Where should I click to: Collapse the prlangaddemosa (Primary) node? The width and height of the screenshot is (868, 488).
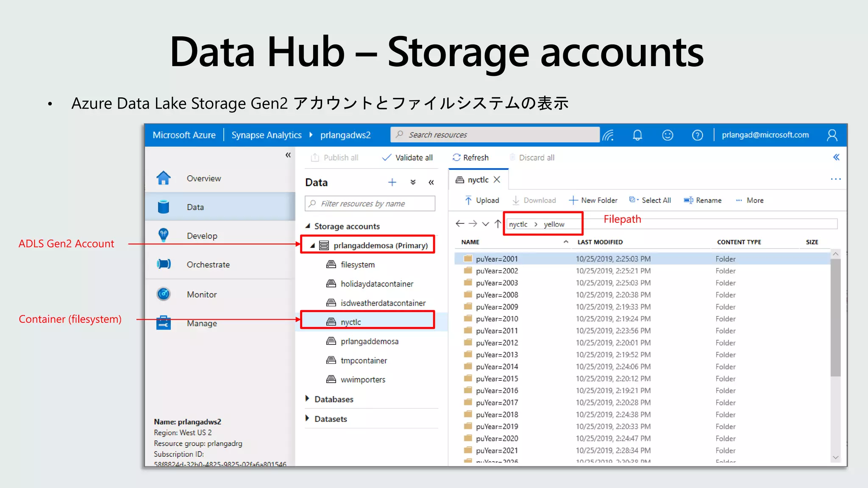(x=312, y=245)
